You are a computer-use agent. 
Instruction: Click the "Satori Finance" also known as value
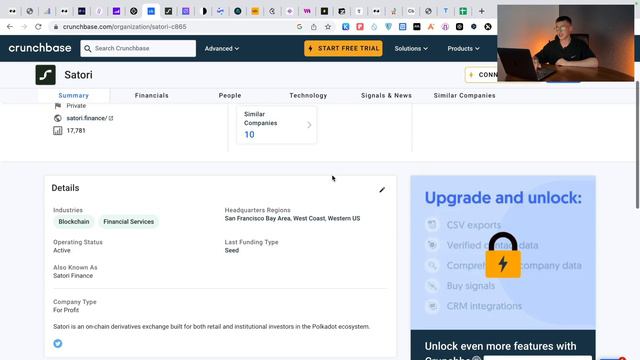[x=73, y=276]
